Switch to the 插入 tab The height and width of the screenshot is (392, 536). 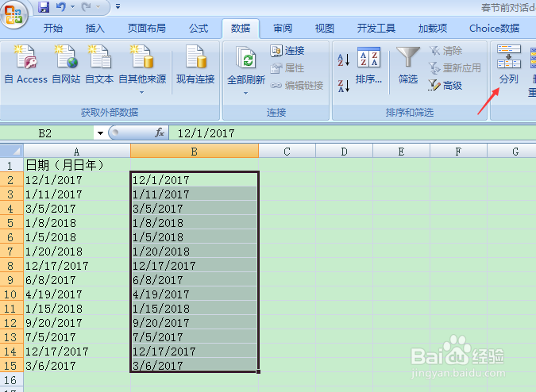point(95,29)
